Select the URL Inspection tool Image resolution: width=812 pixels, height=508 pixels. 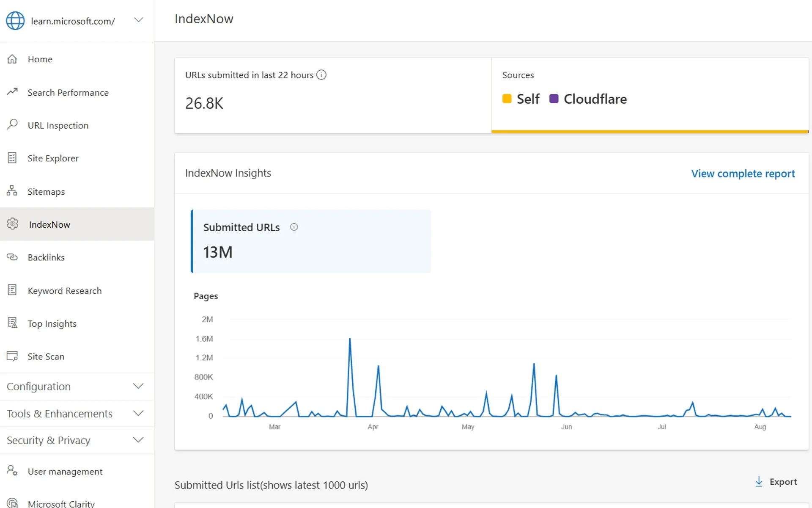(x=58, y=125)
